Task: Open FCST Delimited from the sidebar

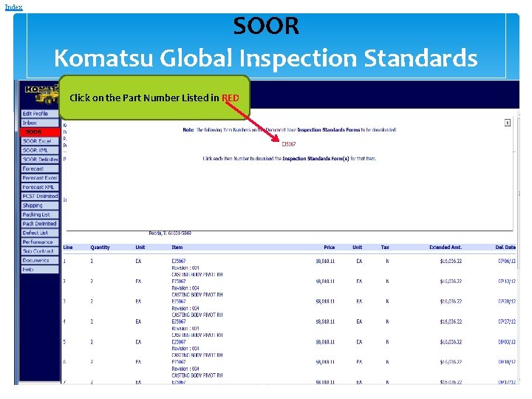Action: pos(40,197)
